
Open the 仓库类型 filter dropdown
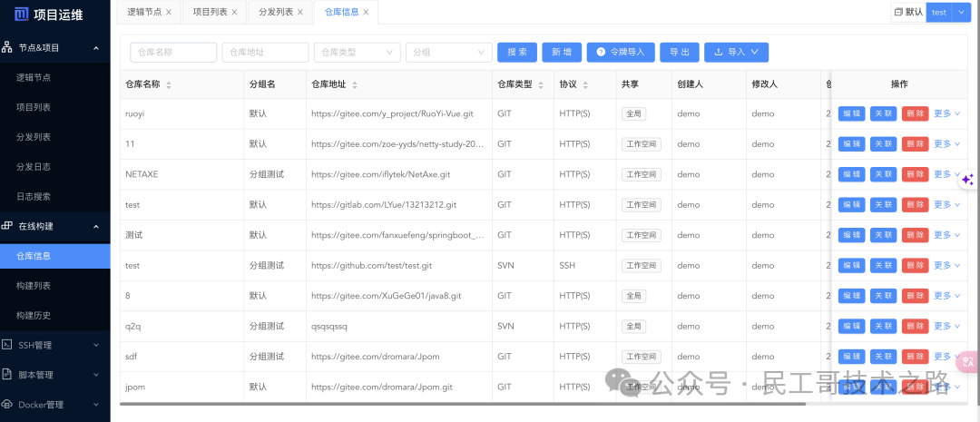[357, 53]
